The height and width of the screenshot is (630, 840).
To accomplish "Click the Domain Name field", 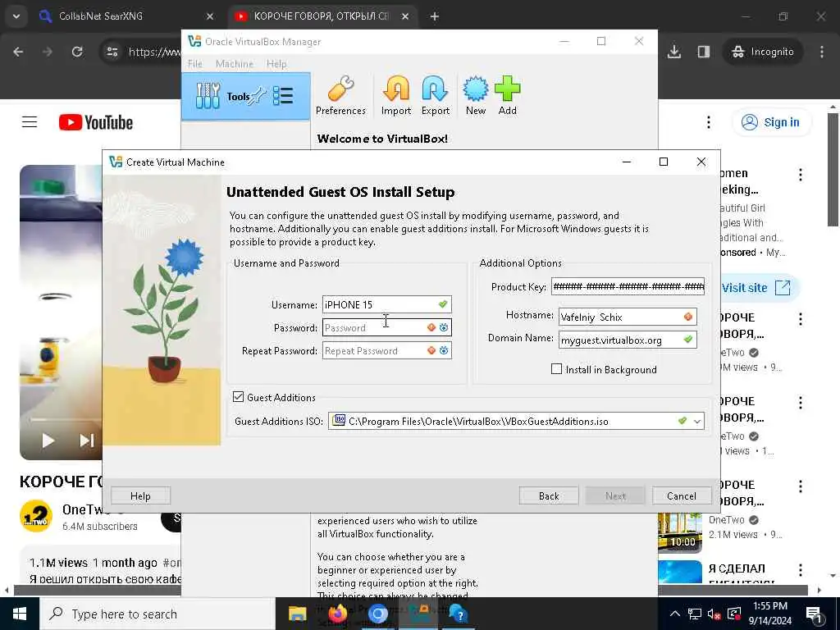I will pos(628,340).
